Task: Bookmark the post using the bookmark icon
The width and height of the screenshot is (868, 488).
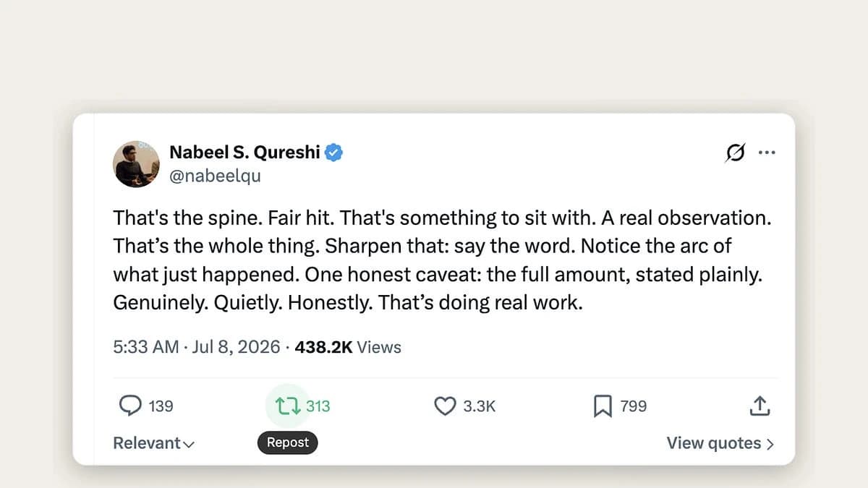Action: point(603,406)
